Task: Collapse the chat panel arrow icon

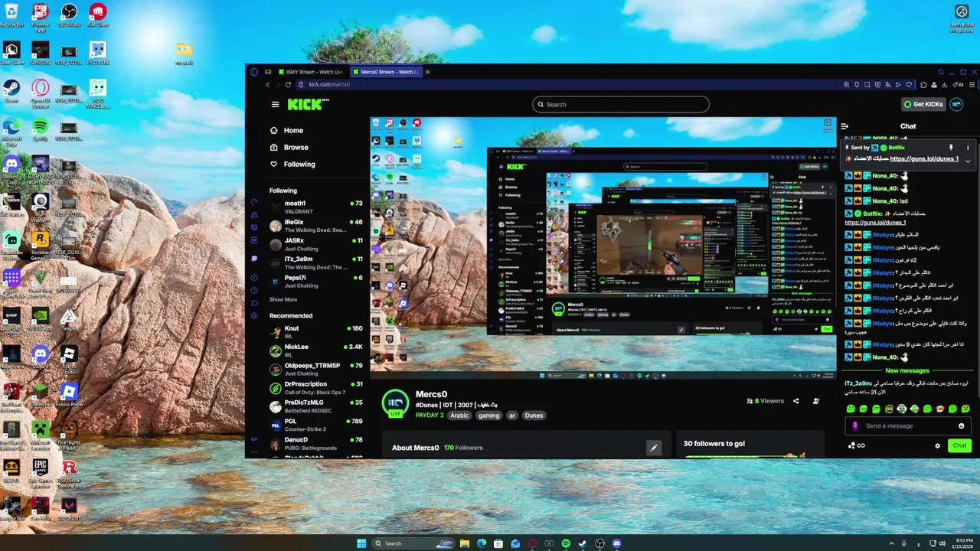Action: (844, 126)
